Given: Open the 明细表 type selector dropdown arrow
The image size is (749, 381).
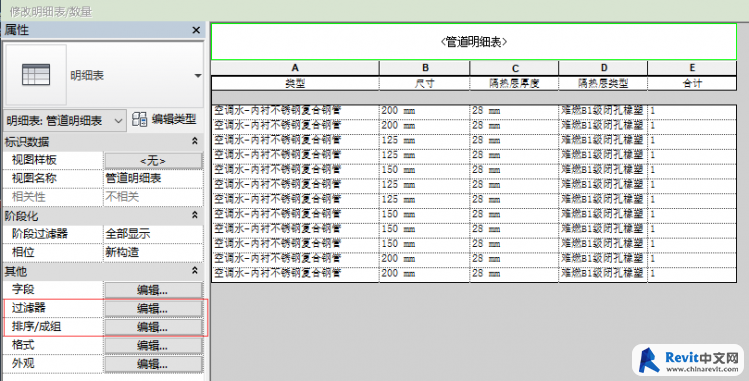Looking at the screenshot, I should (198, 75).
